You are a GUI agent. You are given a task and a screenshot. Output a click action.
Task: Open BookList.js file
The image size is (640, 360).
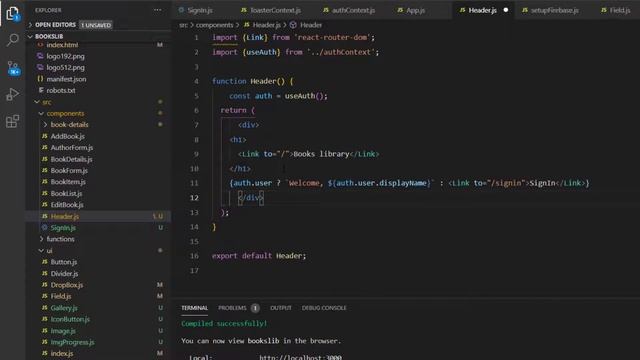coord(67,193)
